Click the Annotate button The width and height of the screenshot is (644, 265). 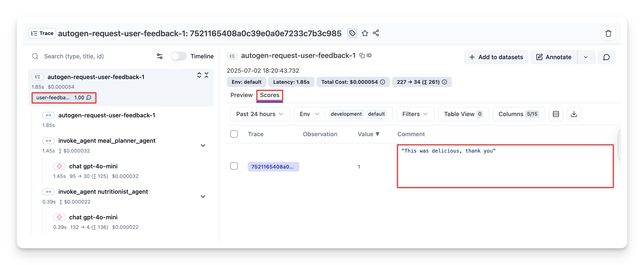pos(554,57)
